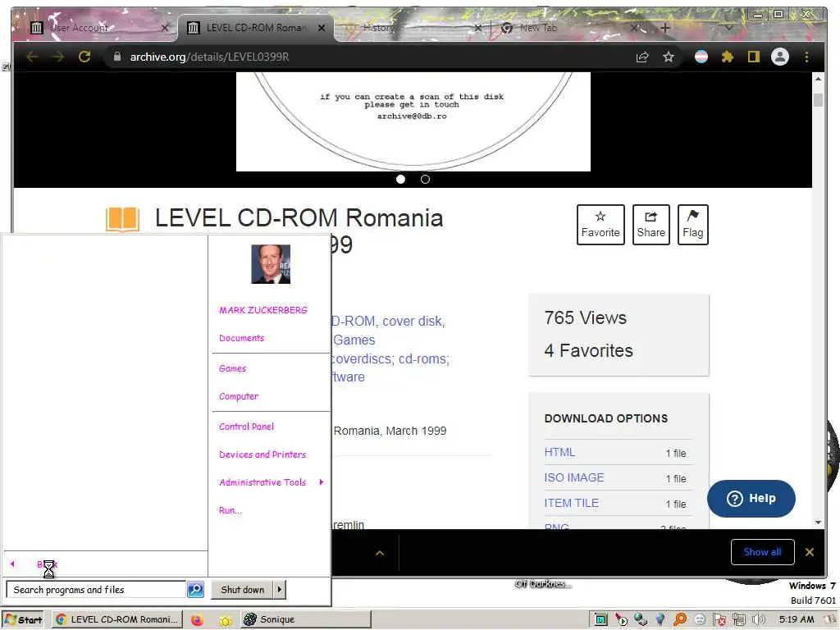This screenshot has width=840, height=630.
Task: Open the Action Center flag tray icon
Action: click(719, 620)
